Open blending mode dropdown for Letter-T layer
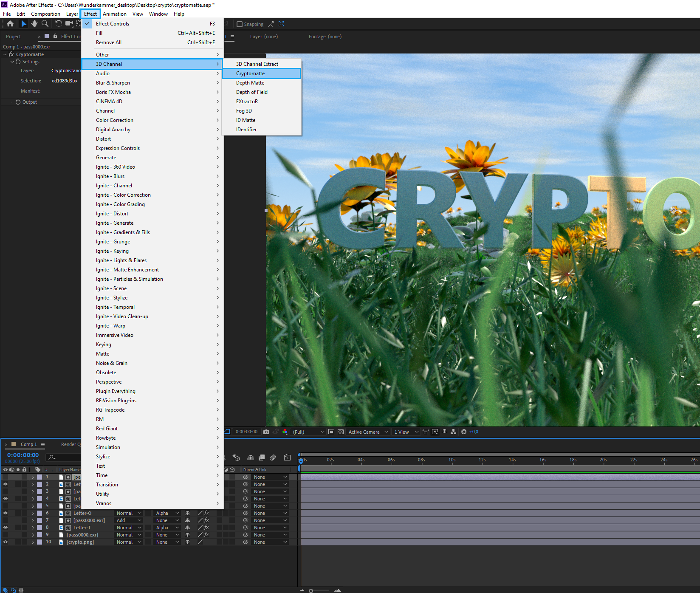700x593 pixels. point(129,528)
